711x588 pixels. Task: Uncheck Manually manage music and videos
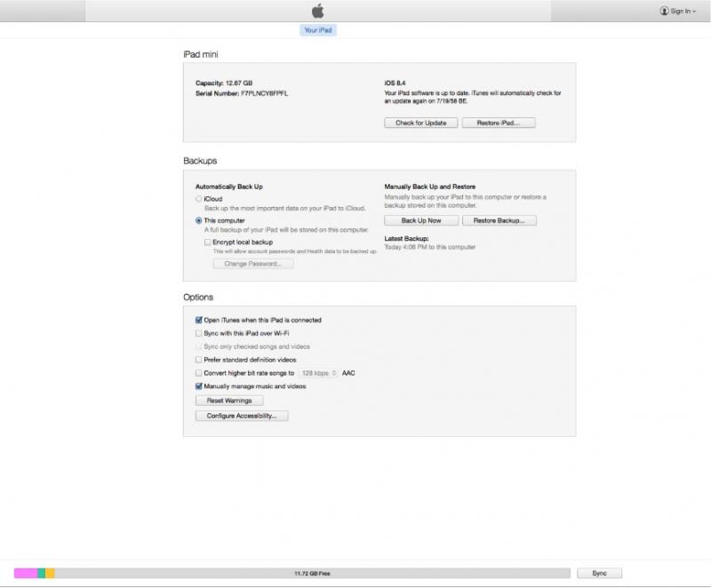198,386
